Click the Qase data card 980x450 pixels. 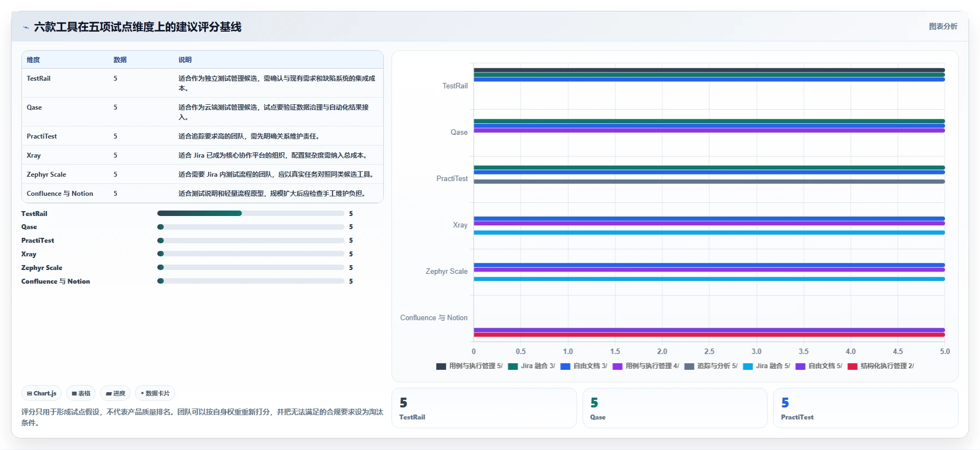click(x=675, y=408)
